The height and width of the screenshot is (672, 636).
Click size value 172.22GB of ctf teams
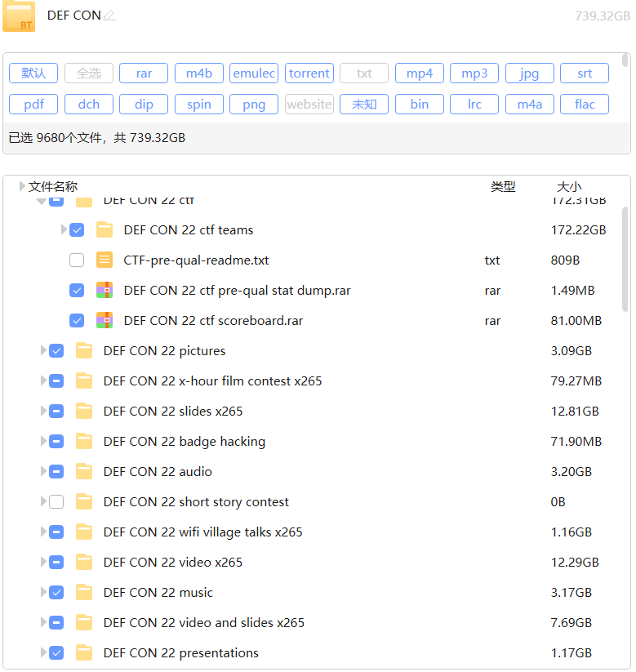point(578,229)
